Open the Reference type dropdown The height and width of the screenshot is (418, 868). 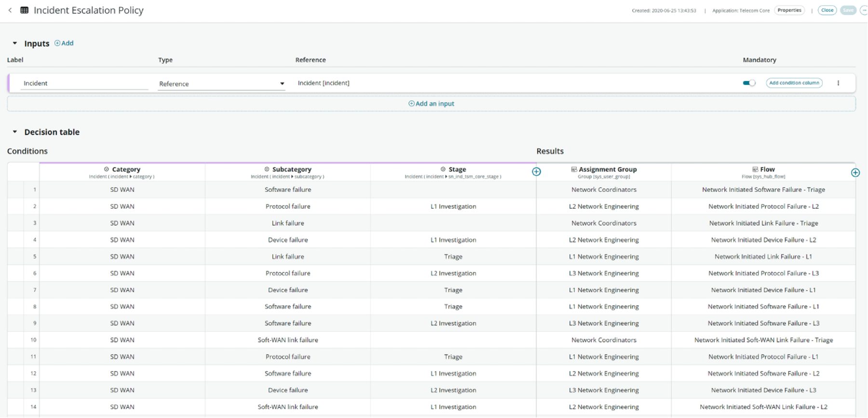pyautogui.click(x=221, y=84)
